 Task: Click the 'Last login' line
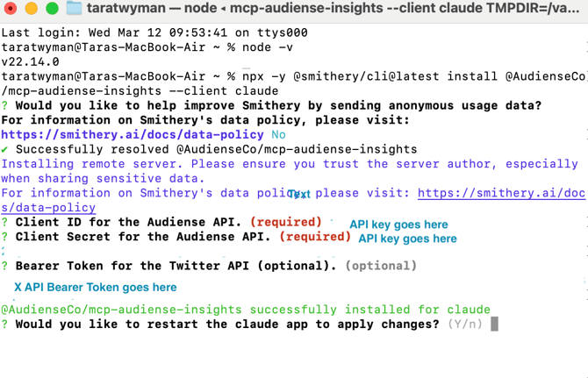(154, 32)
